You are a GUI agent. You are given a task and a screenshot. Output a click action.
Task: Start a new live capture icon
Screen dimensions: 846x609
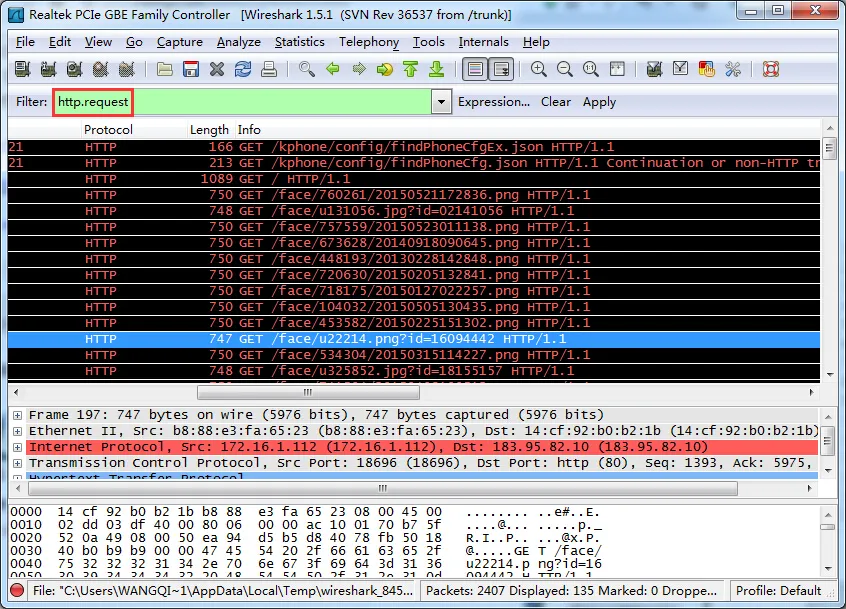(x=74, y=69)
